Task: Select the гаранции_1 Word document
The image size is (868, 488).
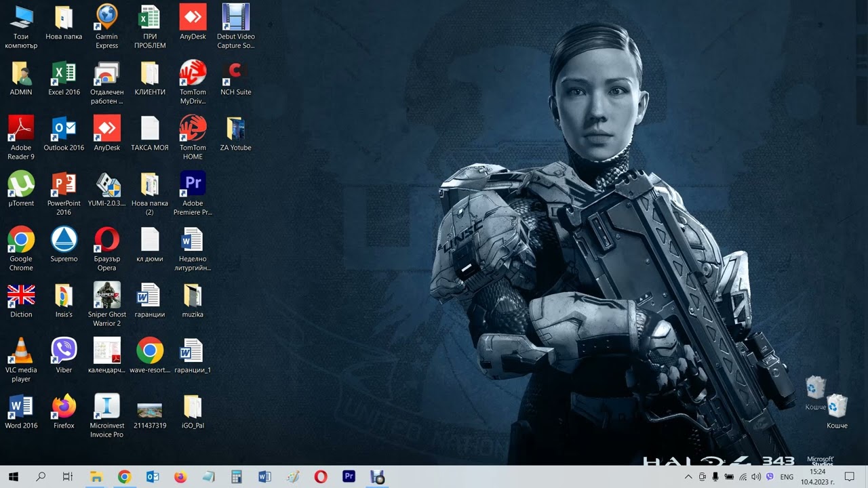Action: [x=193, y=357]
